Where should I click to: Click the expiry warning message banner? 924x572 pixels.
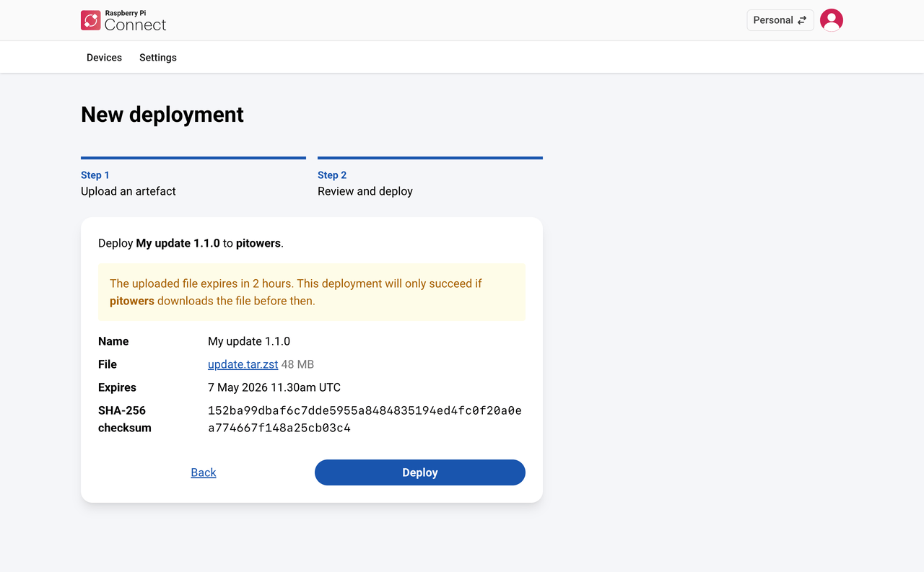pos(312,292)
